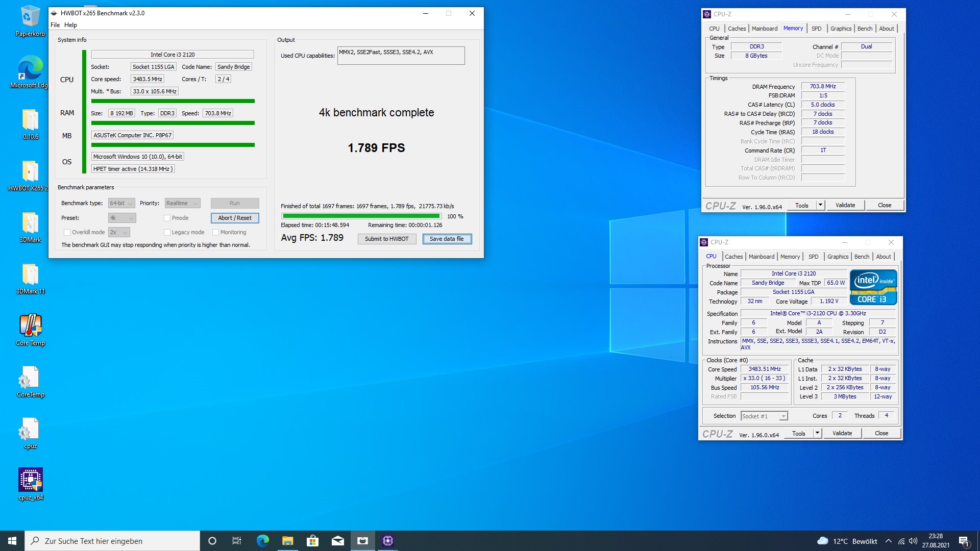Click Close button in lower CPU-Z window
980x551 pixels.
coord(881,433)
